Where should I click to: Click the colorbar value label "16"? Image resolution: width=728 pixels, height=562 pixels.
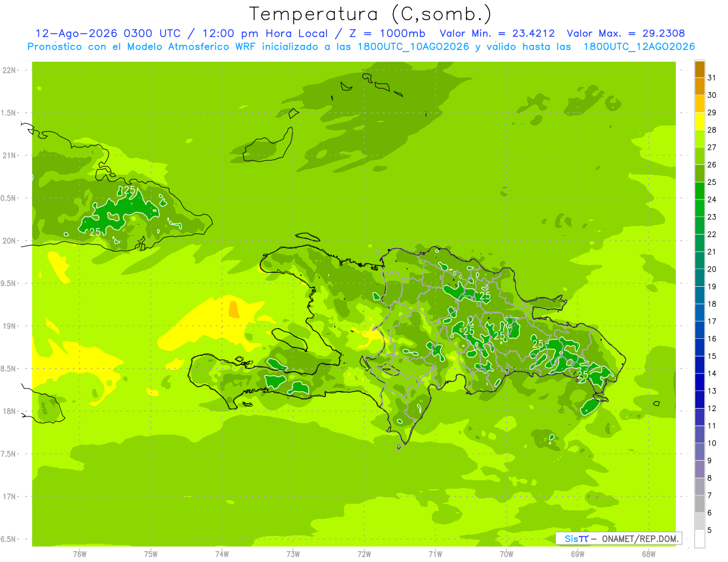coord(712,339)
